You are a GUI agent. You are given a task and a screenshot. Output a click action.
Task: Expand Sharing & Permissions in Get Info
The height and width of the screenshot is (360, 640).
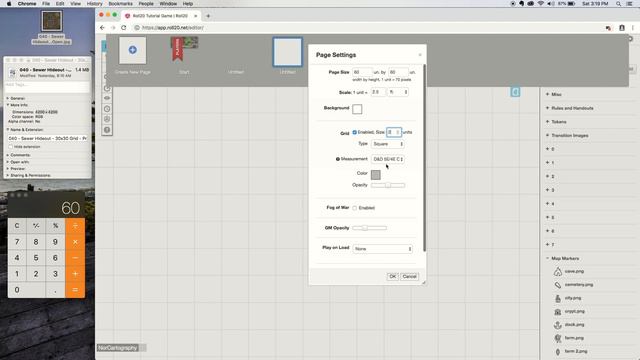pos(8,175)
